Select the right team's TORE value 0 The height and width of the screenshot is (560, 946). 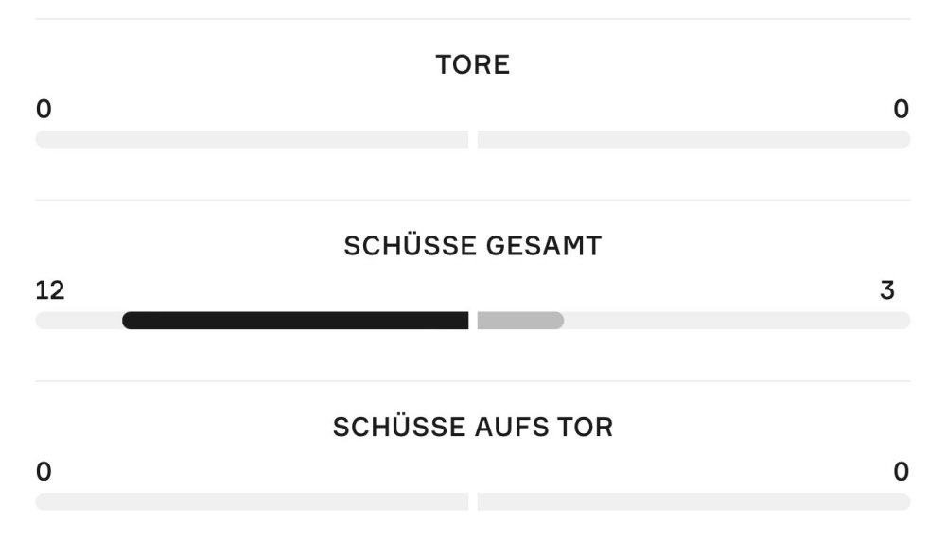point(901,110)
